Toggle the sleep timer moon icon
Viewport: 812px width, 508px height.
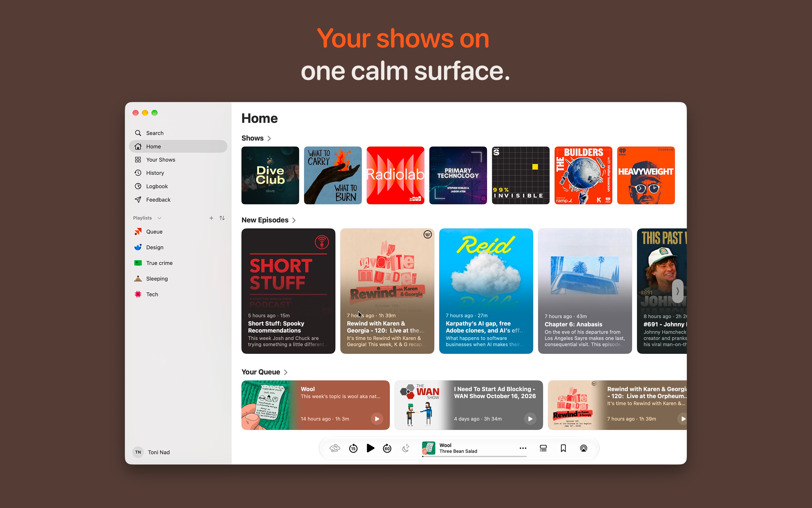[406, 448]
